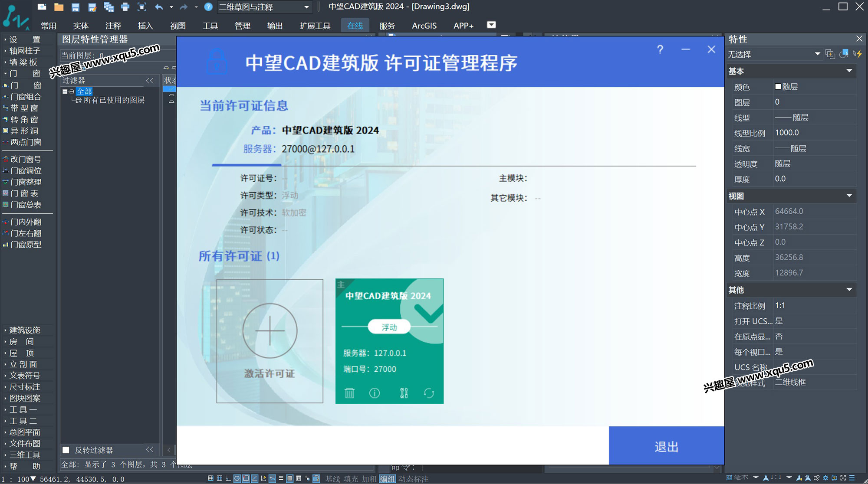The image size is (868, 484).
Task: Click the license info icon on green card
Action: pos(375,393)
